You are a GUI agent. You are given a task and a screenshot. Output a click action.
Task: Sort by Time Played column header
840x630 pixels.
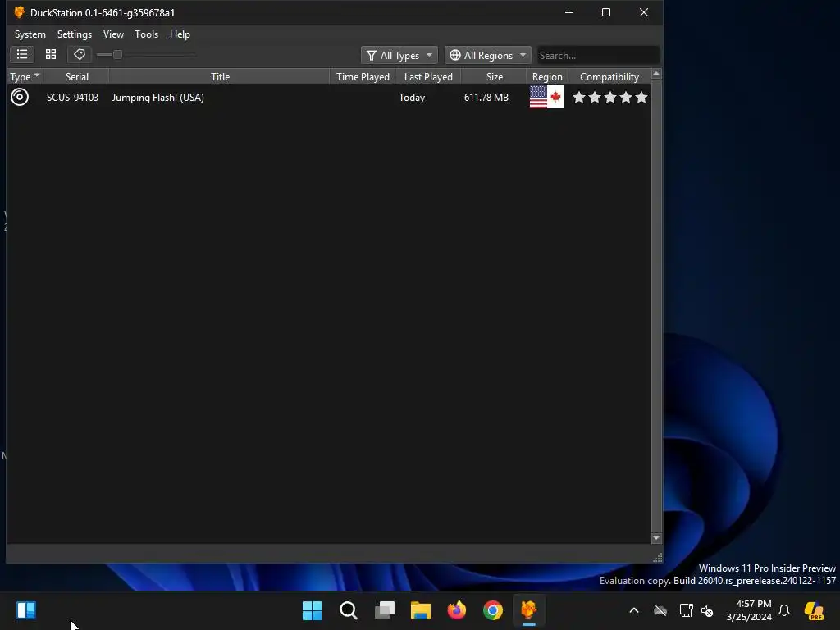pyautogui.click(x=363, y=76)
